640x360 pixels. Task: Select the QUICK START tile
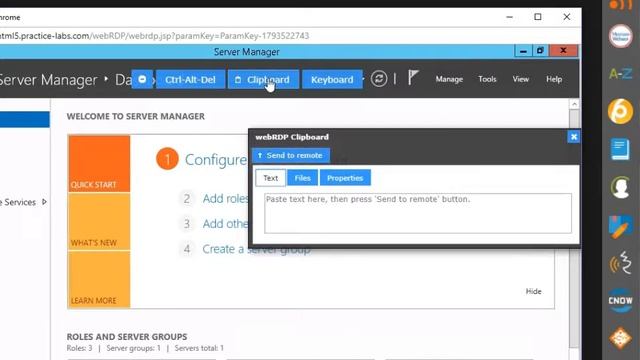[x=99, y=164]
